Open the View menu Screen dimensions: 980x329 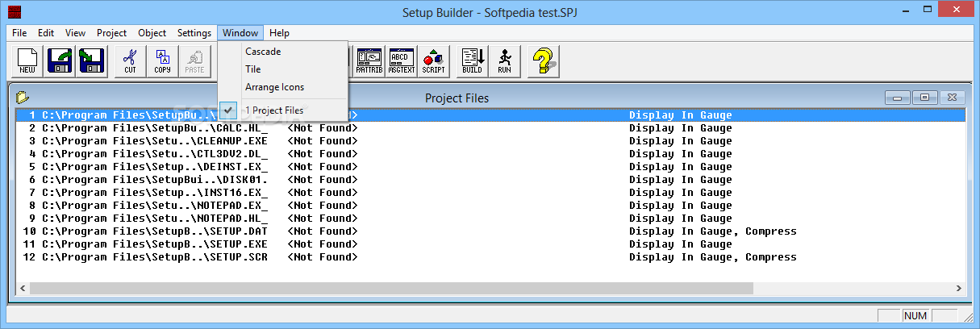click(75, 33)
